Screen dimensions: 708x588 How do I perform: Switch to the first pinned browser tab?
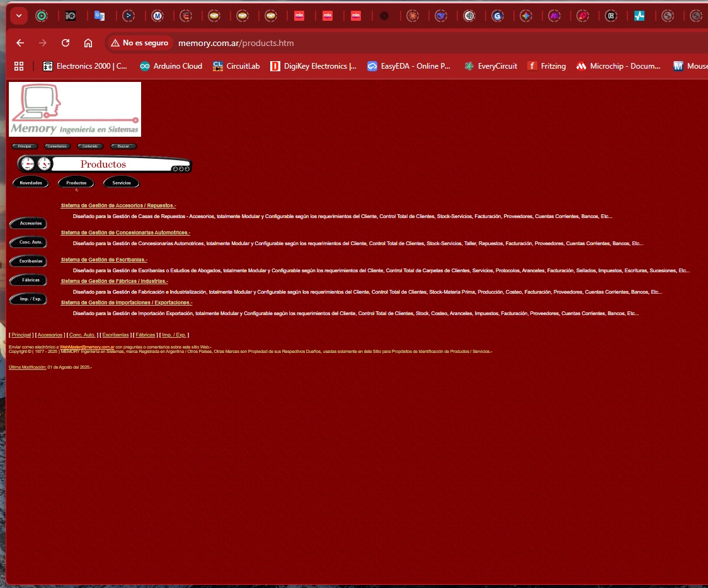pos(42,15)
